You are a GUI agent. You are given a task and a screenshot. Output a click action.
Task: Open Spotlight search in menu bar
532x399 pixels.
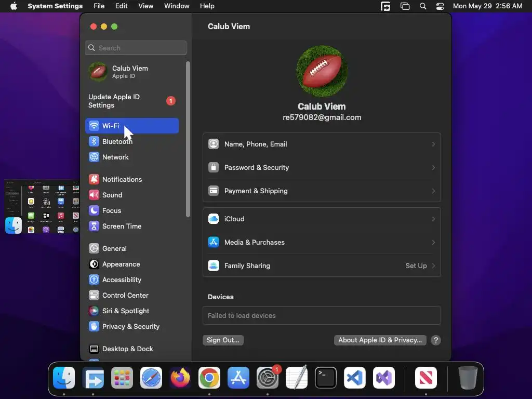(x=423, y=6)
